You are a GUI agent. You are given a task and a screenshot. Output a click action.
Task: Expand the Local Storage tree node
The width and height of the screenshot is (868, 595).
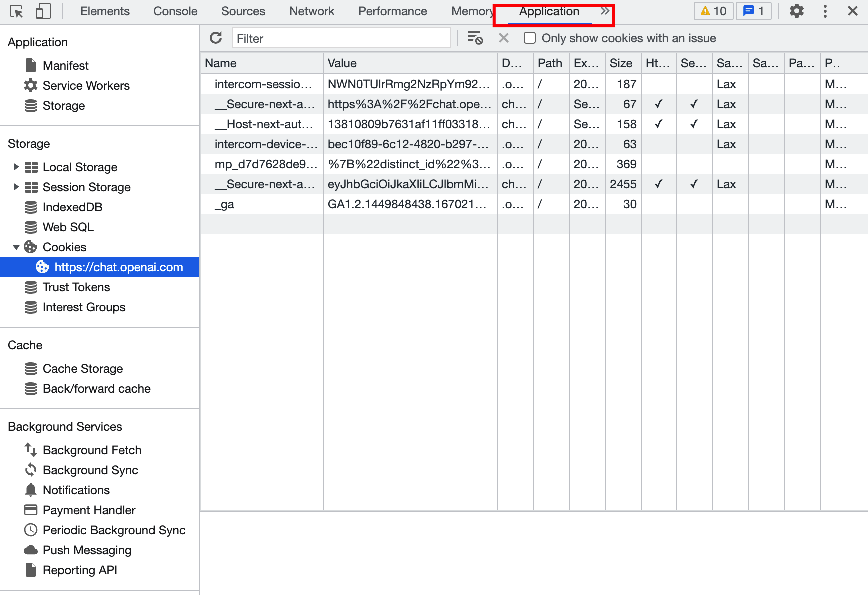[x=16, y=167]
